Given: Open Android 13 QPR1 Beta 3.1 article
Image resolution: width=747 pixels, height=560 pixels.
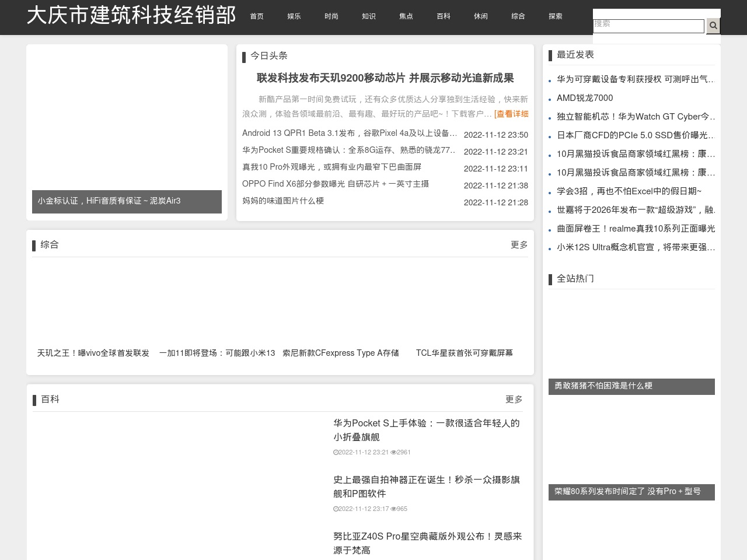Looking at the screenshot, I should pyautogui.click(x=350, y=134).
